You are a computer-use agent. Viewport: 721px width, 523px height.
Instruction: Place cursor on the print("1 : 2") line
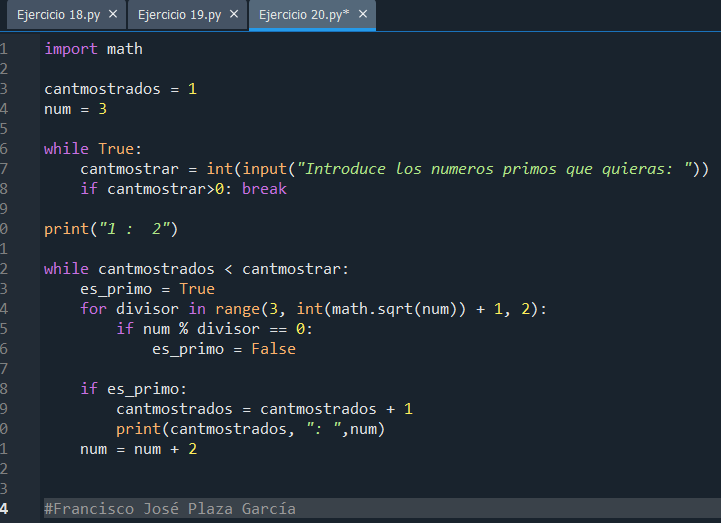[110, 229]
